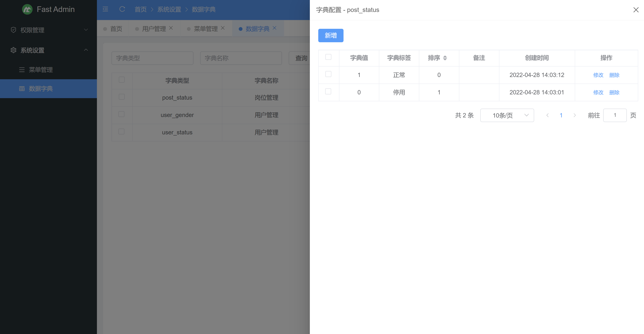The width and height of the screenshot is (644, 334).
Task: Click the Fast Admin logo icon
Action: point(27,9)
